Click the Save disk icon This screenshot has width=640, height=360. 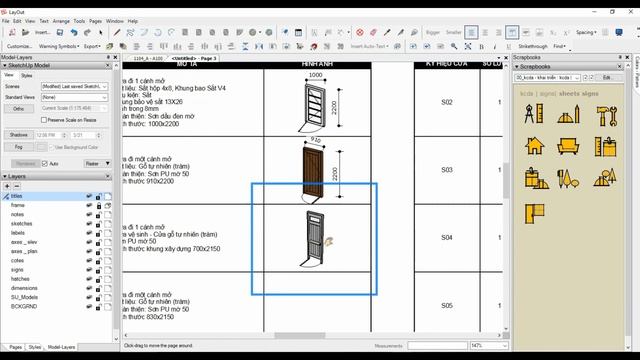click(60, 32)
